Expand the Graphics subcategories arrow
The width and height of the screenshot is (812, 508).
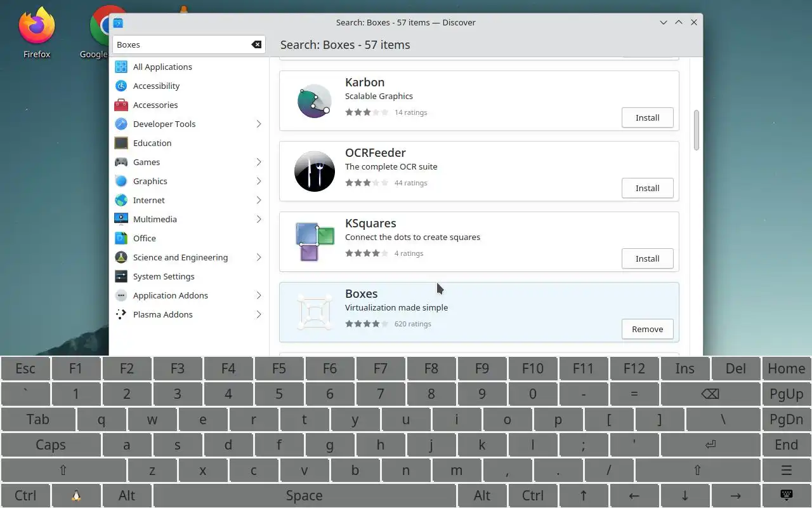tap(259, 181)
